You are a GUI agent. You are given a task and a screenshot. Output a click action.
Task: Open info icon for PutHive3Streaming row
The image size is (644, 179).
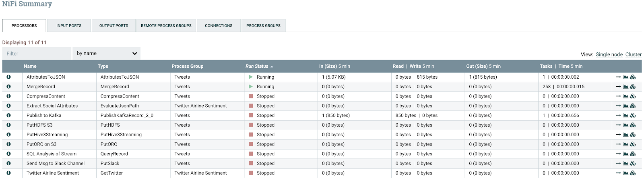[8, 135]
